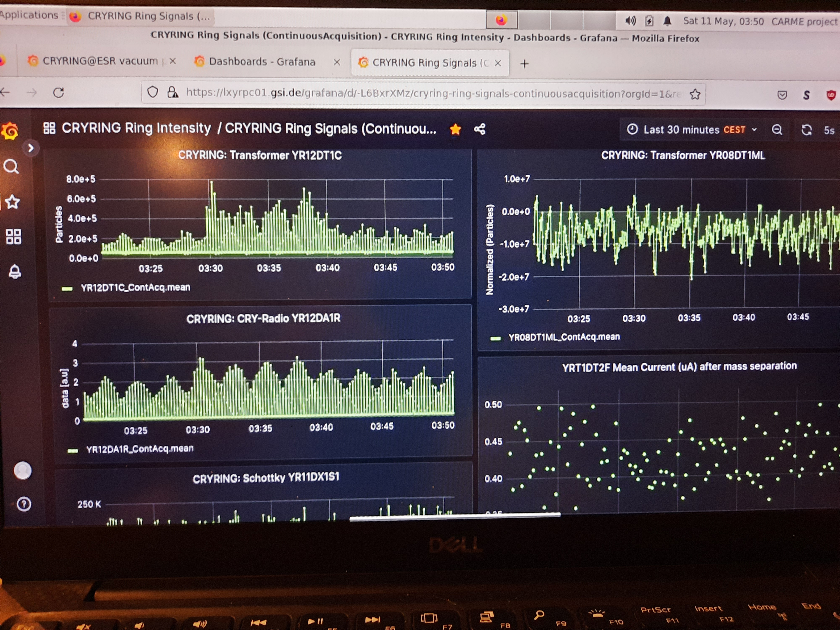The height and width of the screenshot is (630, 840).
Task: Open the Dashboards grid sidebar icon
Action: pos(14,237)
